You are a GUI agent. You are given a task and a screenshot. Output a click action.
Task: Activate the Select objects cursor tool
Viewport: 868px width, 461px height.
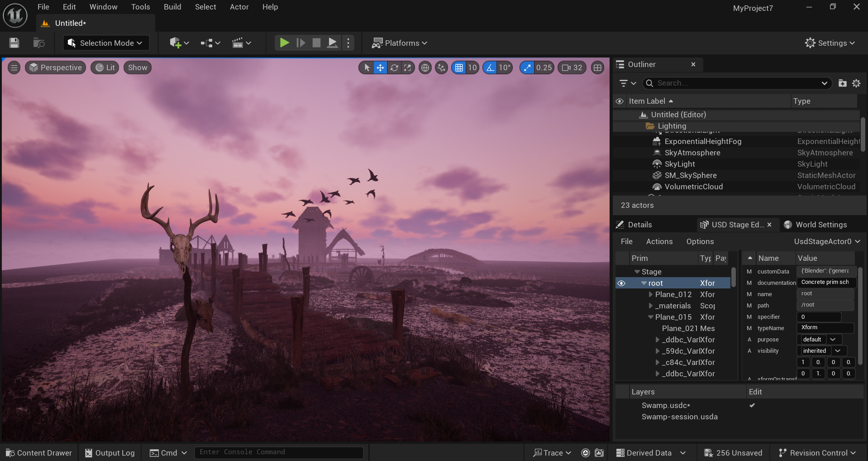coord(367,67)
